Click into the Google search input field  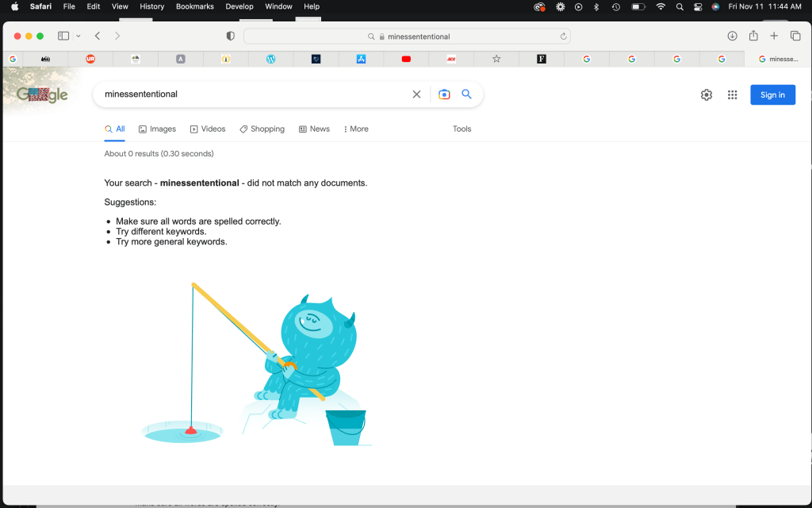pyautogui.click(x=254, y=94)
